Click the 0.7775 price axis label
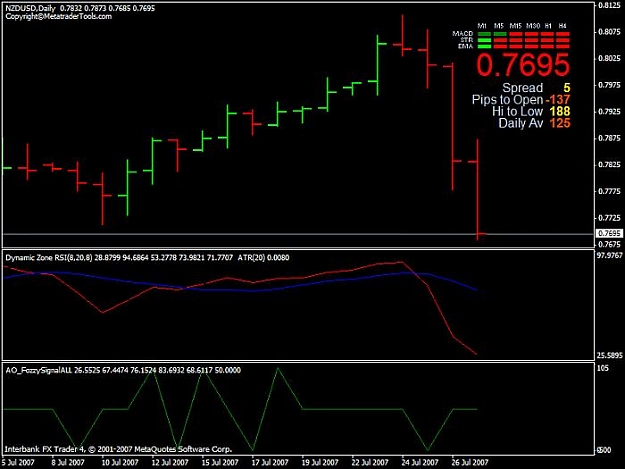The width and height of the screenshot is (625, 469). [x=610, y=191]
